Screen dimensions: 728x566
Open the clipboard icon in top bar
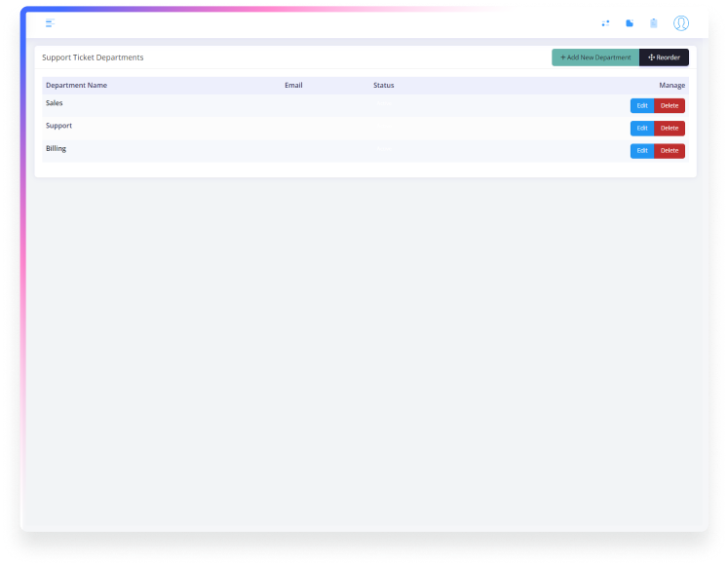coord(654,22)
